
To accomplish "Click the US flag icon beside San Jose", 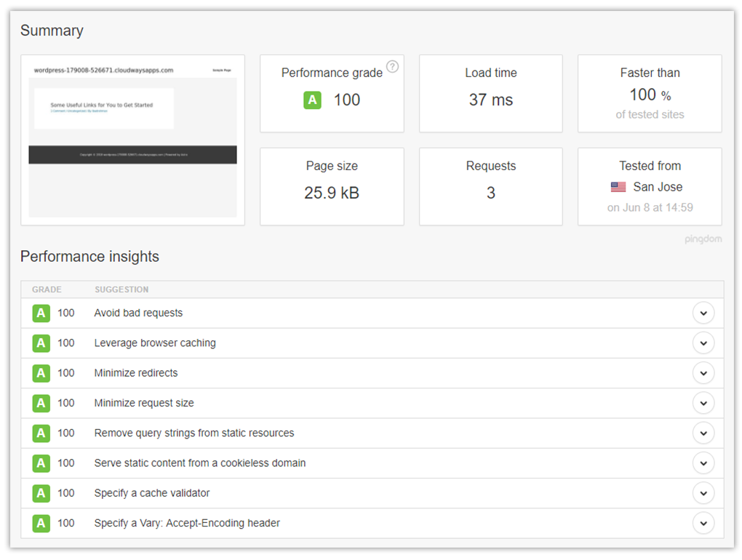I will click(x=618, y=187).
